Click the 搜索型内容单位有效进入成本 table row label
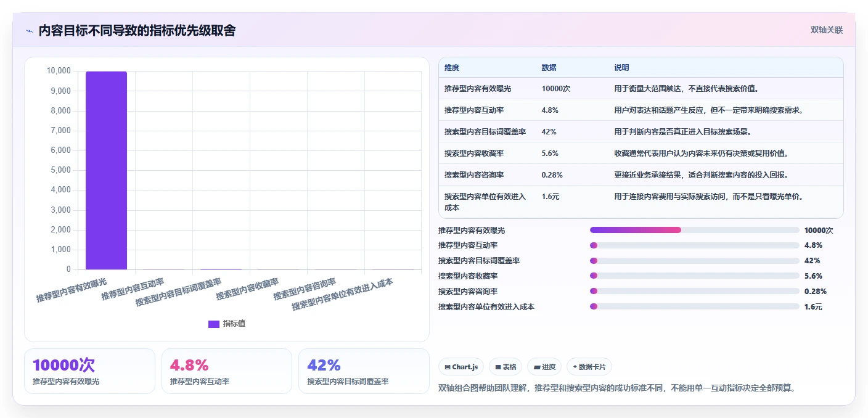The width and height of the screenshot is (868, 418). tap(485, 202)
